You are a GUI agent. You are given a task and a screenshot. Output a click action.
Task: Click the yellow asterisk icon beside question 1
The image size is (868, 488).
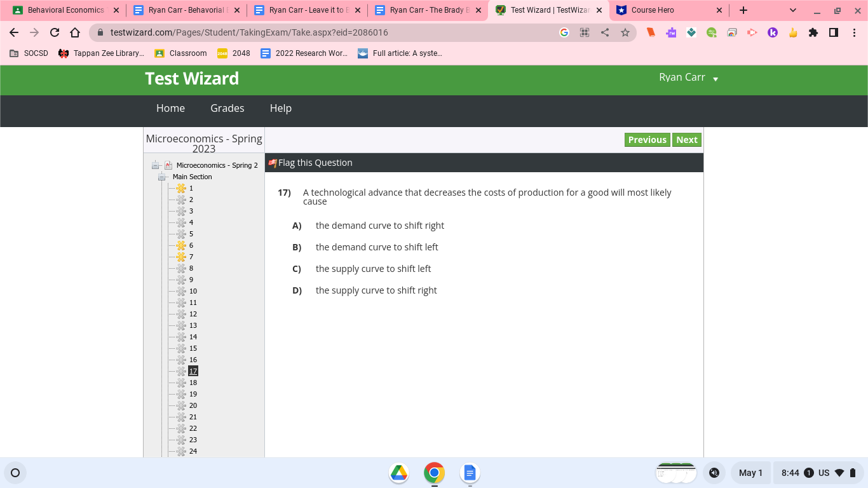180,187
